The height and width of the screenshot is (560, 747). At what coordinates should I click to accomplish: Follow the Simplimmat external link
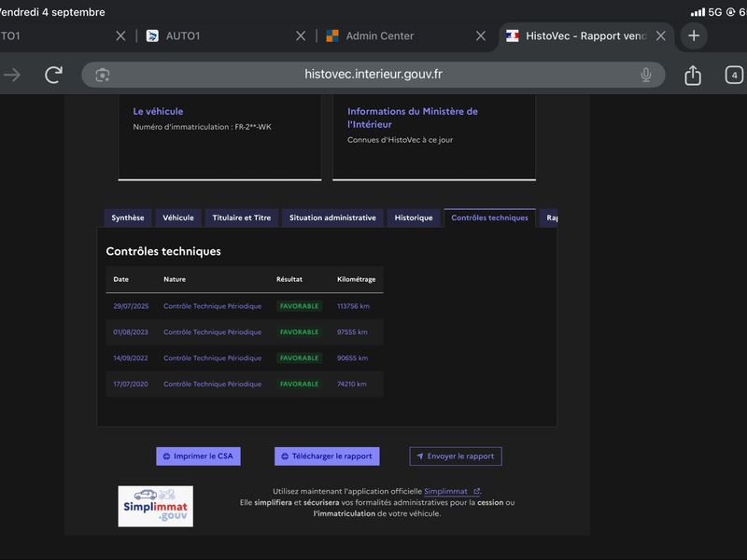coord(451,491)
